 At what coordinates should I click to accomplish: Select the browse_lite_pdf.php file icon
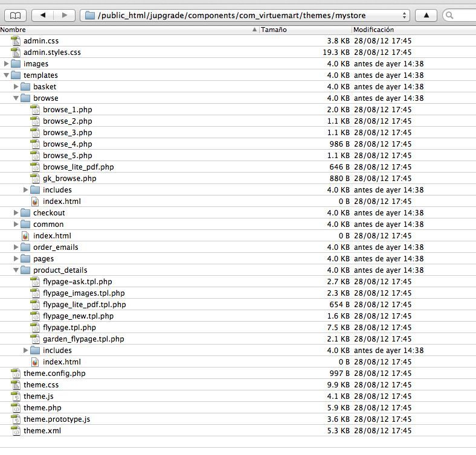(x=35, y=167)
